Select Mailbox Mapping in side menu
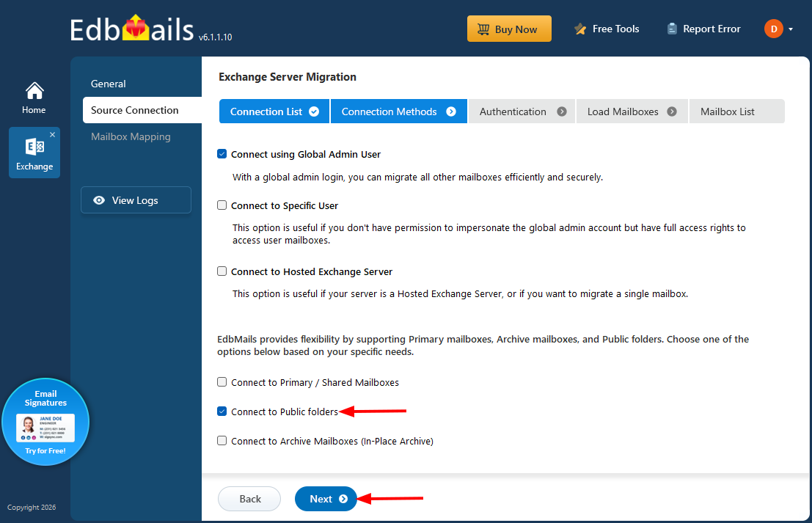 pyautogui.click(x=131, y=136)
